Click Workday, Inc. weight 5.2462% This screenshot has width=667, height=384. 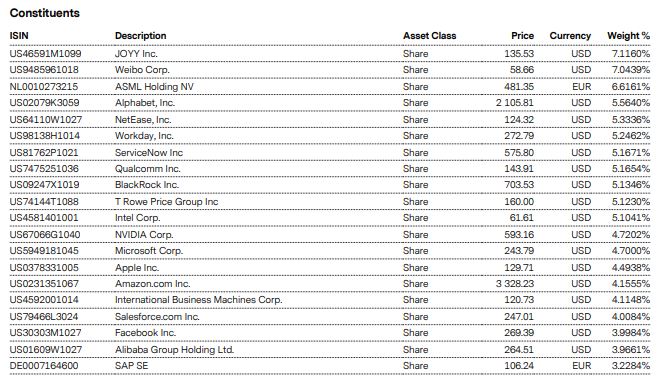[x=631, y=136]
